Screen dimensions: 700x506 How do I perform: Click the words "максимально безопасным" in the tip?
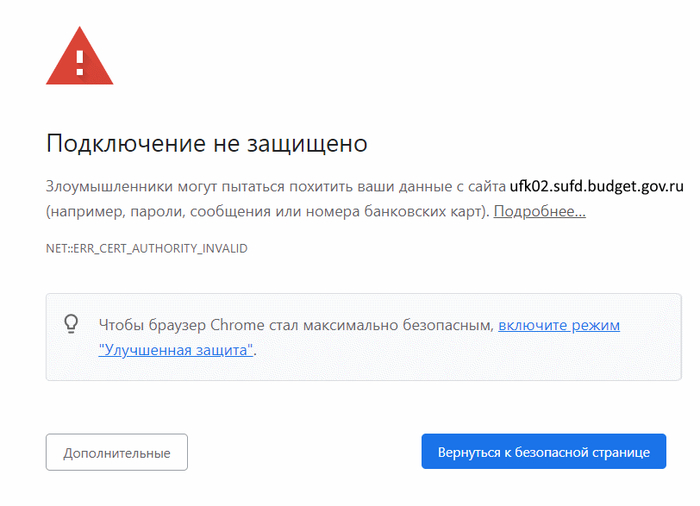coord(407,325)
